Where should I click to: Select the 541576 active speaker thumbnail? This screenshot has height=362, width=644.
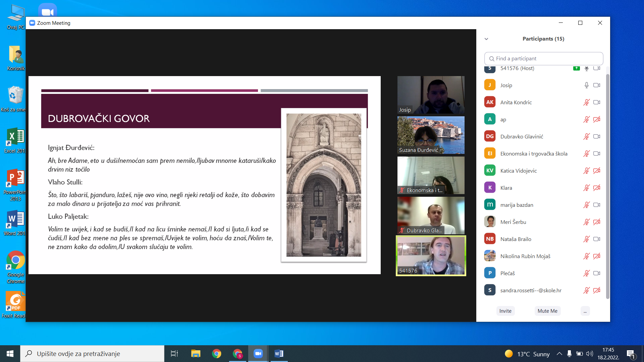click(431, 256)
